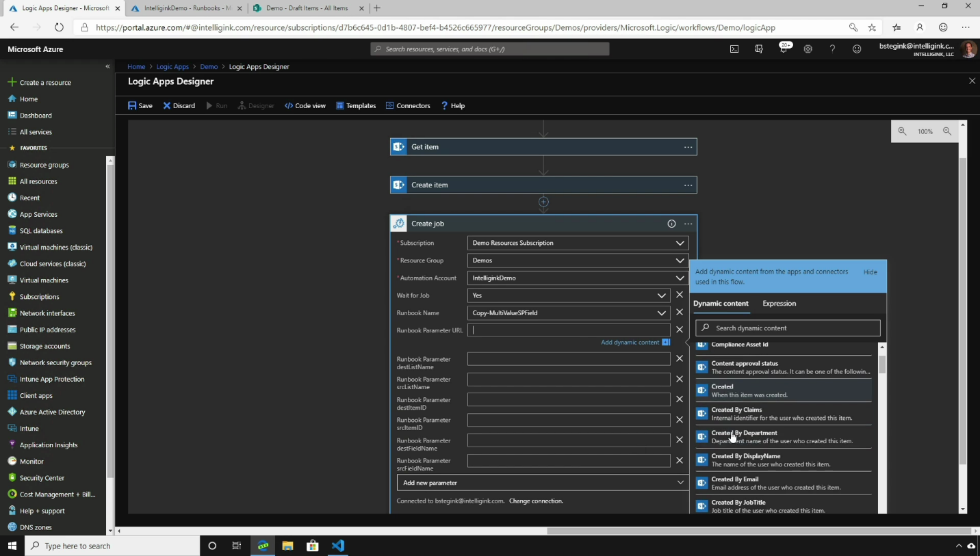Screen dimensions: 980x556
Task: Select Created By DisplayName dynamic content
Action: coord(784,460)
